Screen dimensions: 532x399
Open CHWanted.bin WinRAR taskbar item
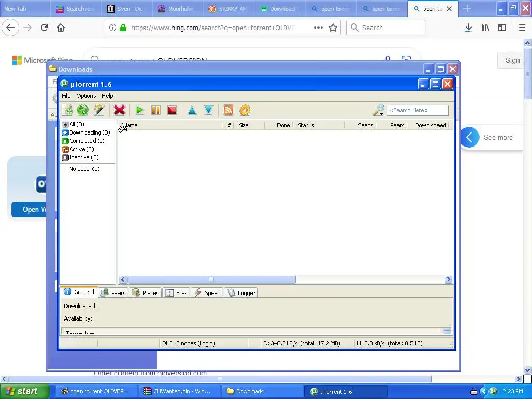pyautogui.click(x=179, y=391)
